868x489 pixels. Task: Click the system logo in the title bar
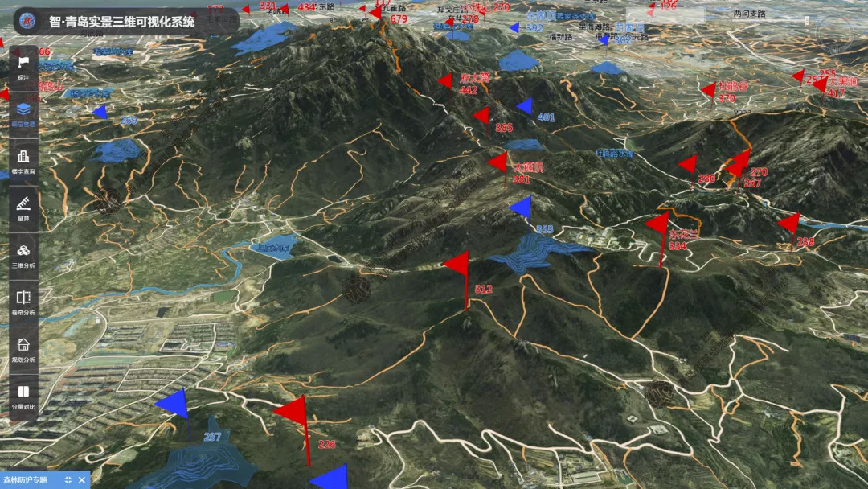pos(27,21)
